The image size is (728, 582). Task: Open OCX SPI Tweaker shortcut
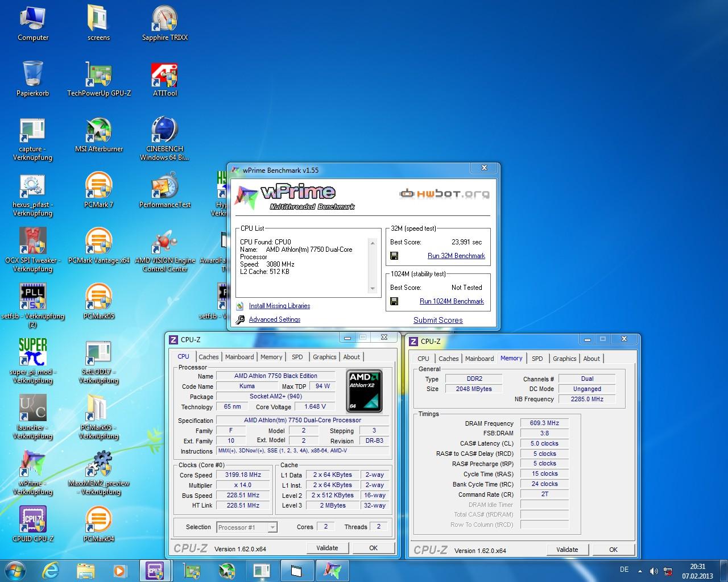tap(33, 250)
